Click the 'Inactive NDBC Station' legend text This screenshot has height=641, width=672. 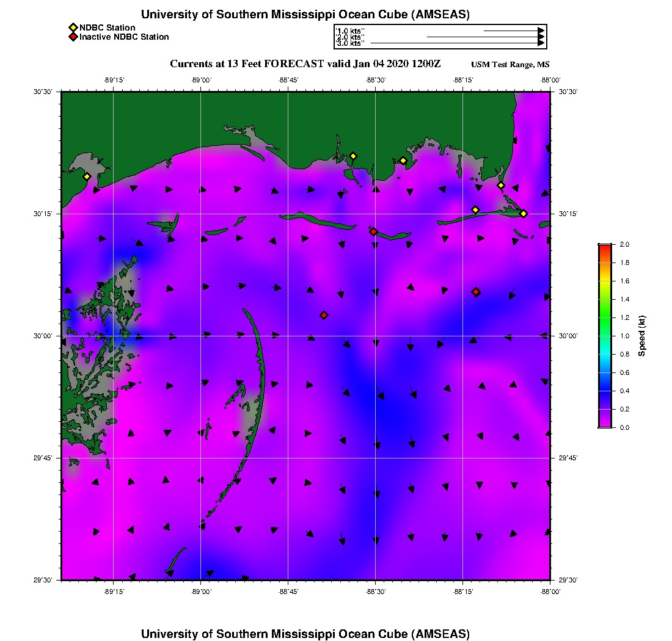click(x=124, y=37)
